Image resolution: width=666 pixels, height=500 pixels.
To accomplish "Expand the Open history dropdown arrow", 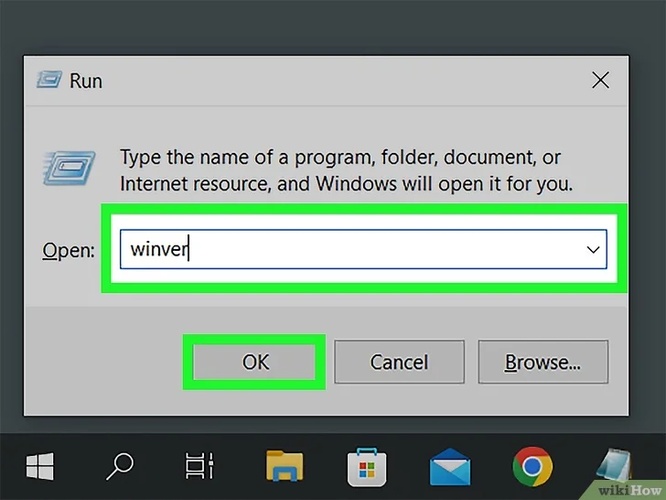I will pos(593,249).
